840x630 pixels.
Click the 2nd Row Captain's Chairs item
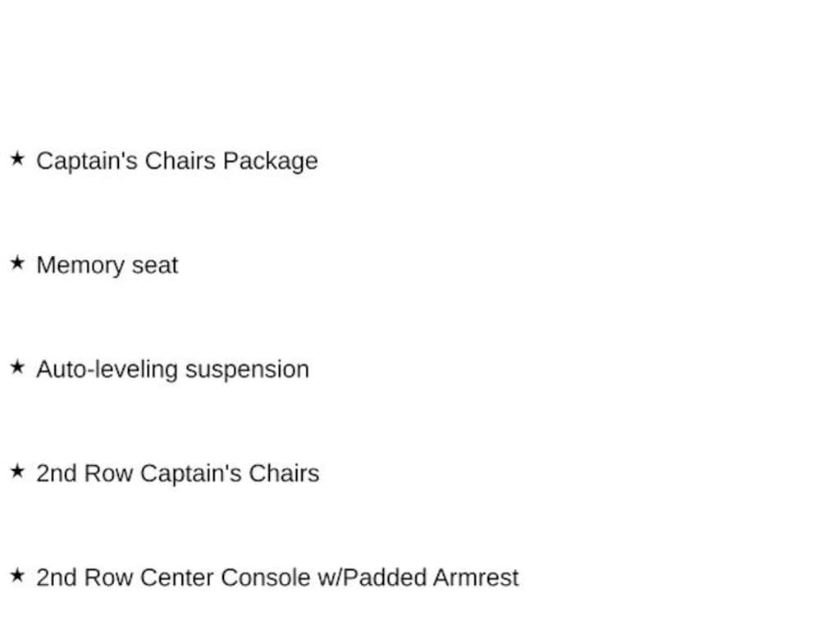(x=178, y=473)
